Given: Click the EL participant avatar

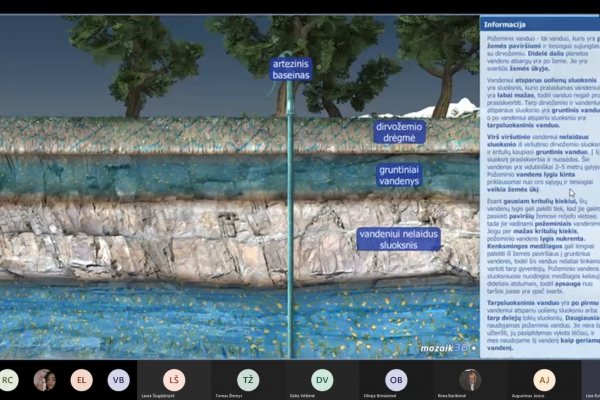Looking at the screenshot, I should [82, 380].
